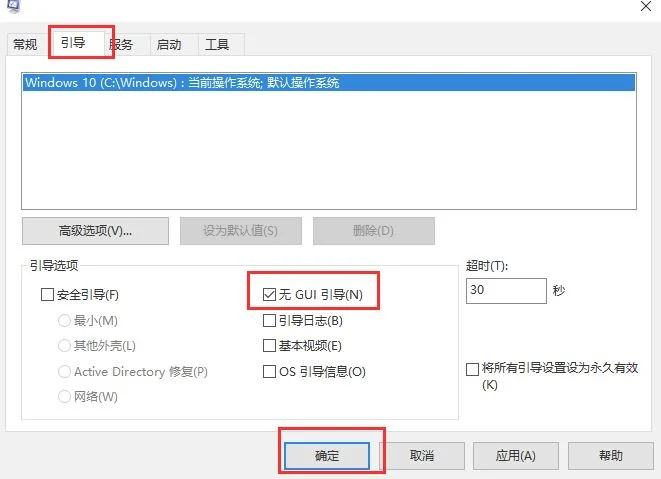
Task: Select the 其他外壳(L) radio option
Action: pos(64,346)
